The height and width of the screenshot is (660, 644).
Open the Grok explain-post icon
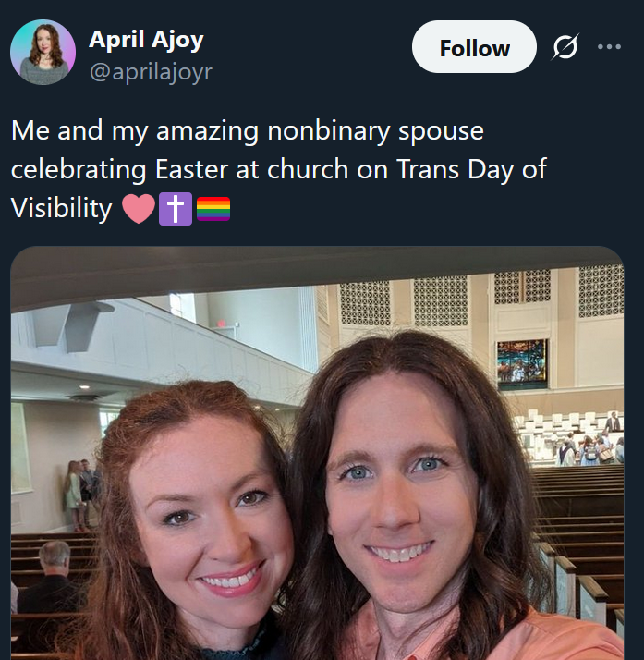(x=565, y=47)
